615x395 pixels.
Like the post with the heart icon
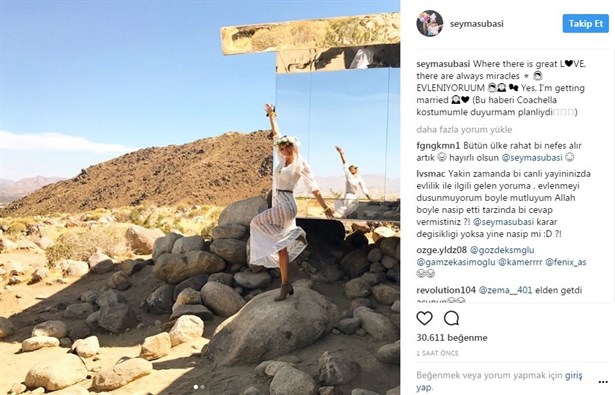(x=424, y=318)
